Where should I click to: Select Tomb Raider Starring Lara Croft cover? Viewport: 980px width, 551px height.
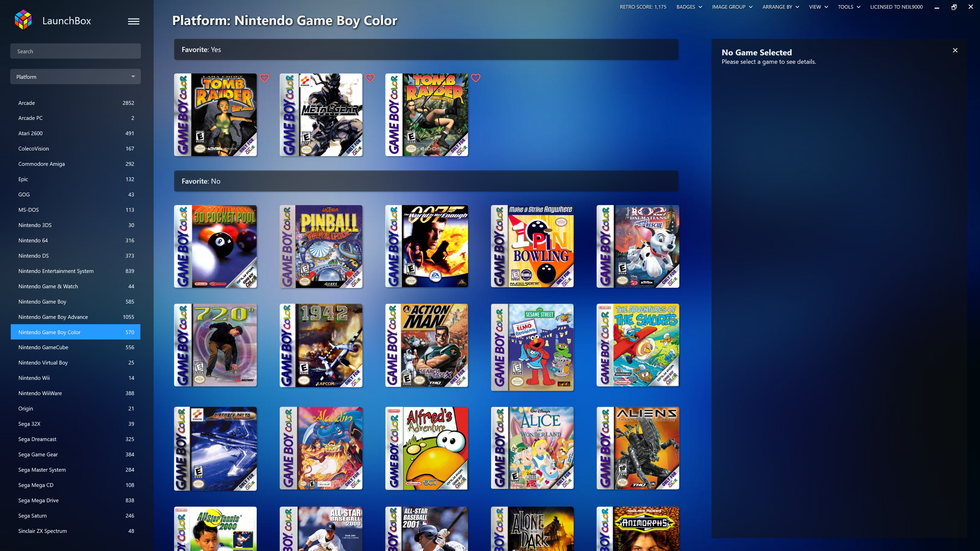coord(426,115)
